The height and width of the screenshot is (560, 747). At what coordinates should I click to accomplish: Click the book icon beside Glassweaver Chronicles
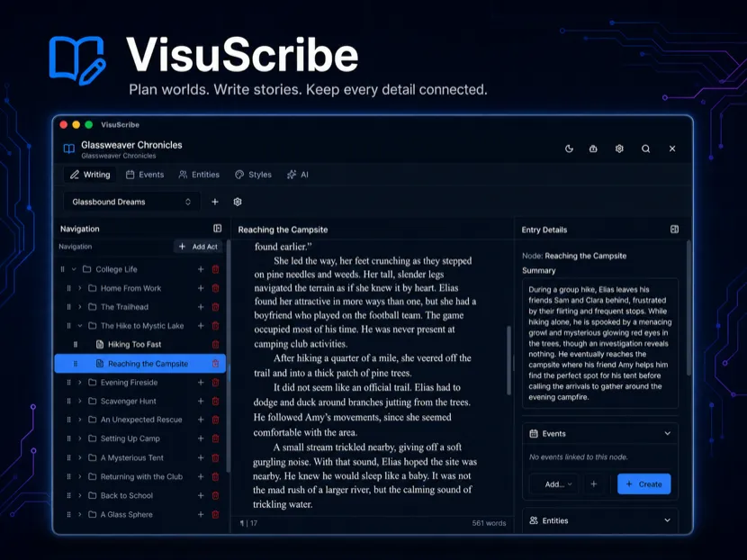point(69,149)
